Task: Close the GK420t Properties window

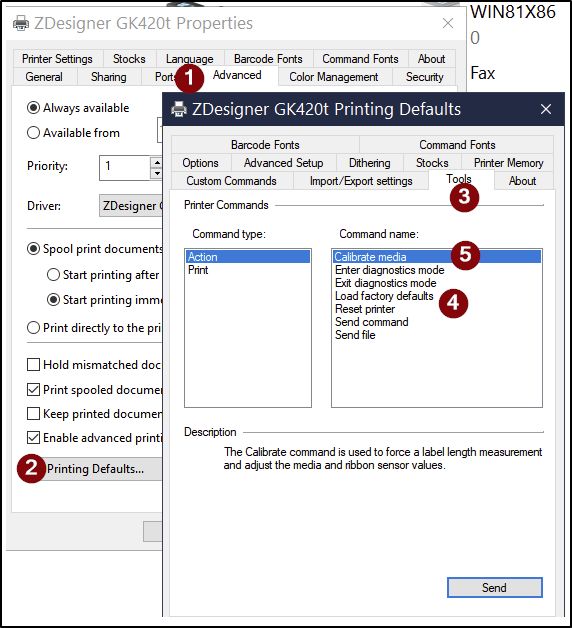Action: coord(448,23)
